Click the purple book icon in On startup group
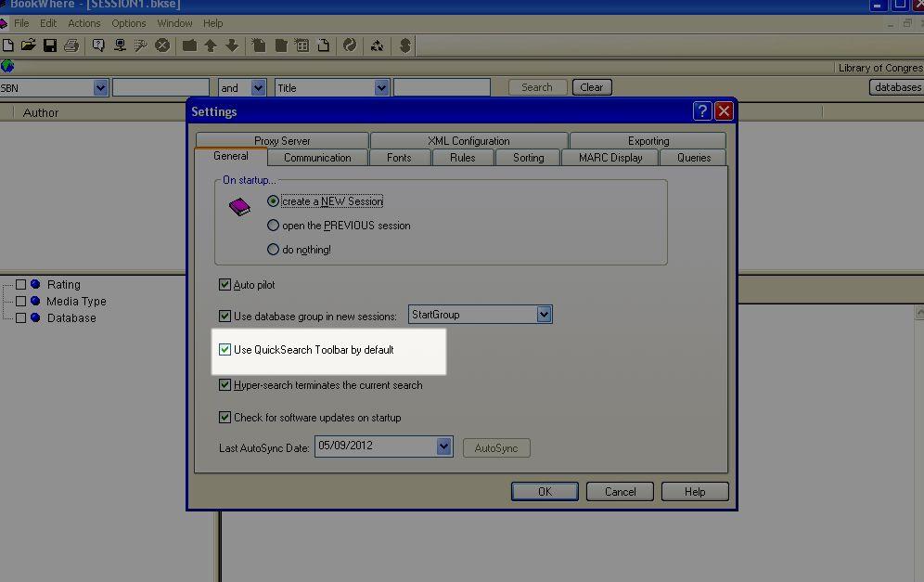This screenshot has width=924, height=582. coord(239,207)
